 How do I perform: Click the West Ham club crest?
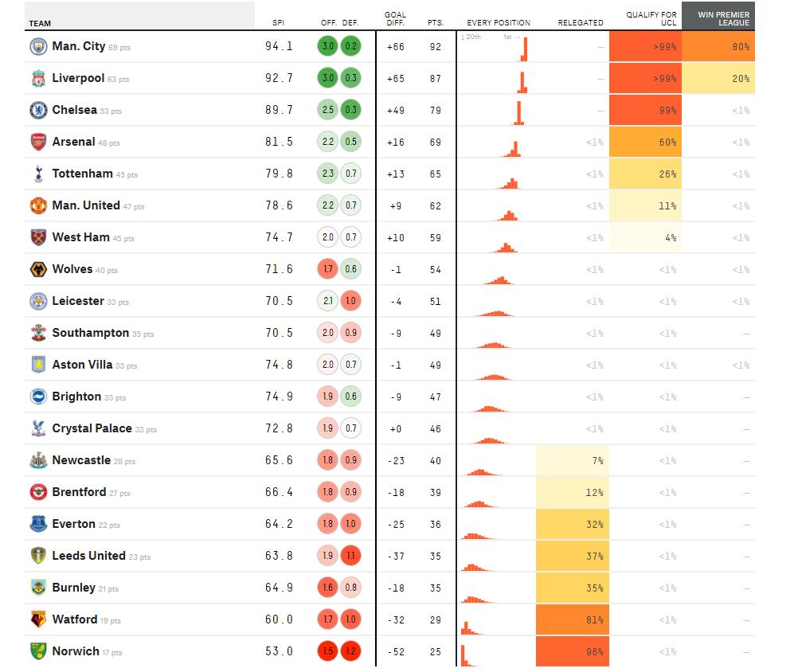pos(38,237)
